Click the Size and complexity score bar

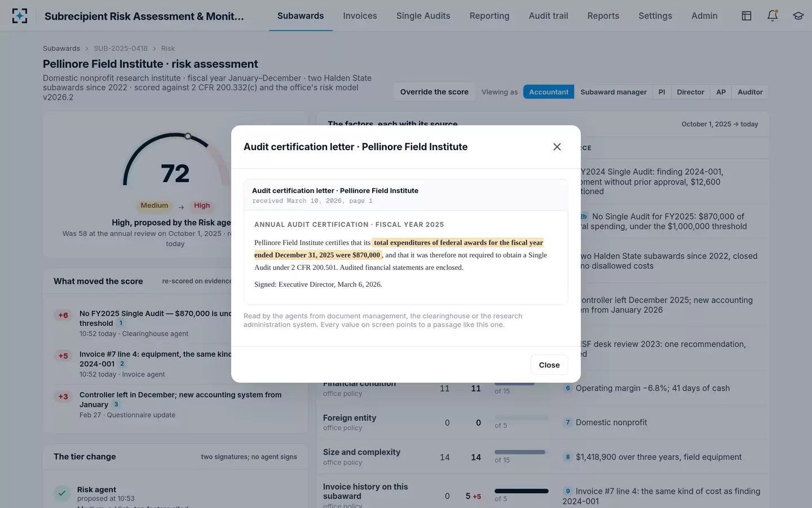click(522, 452)
